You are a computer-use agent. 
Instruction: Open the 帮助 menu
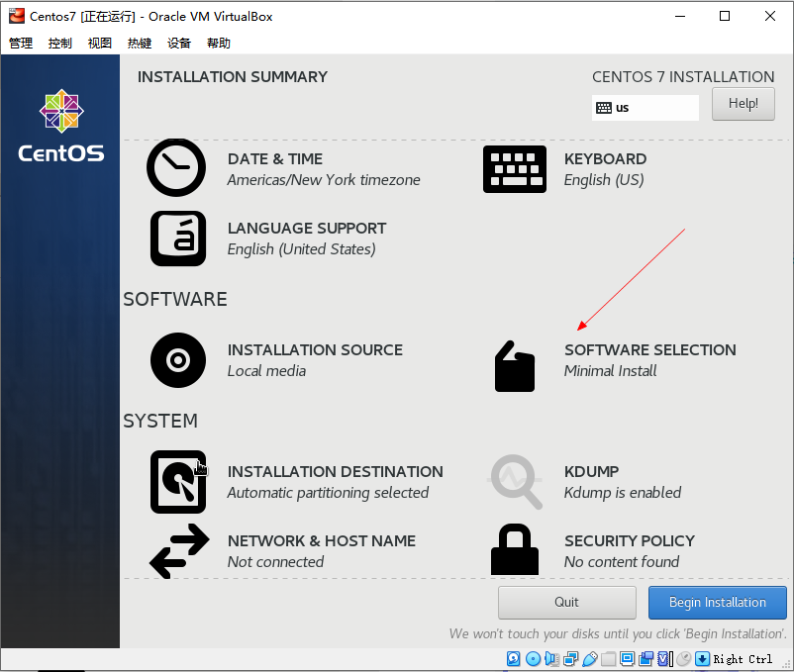click(x=218, y=43)
